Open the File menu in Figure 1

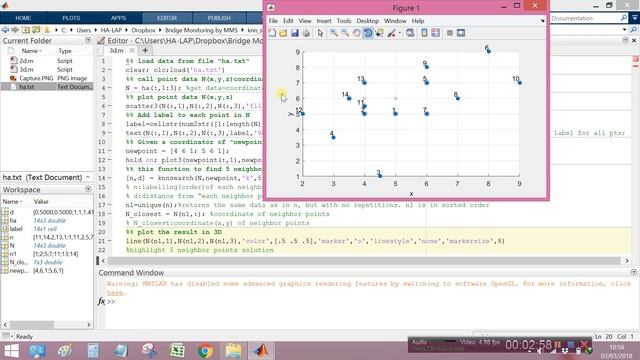coord(273,21)
